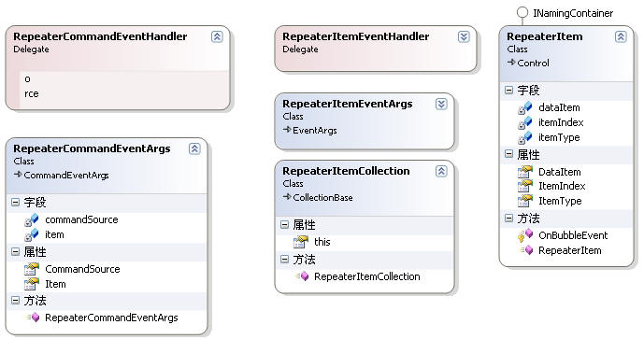Collapse the RepeaterItemCollection class box
This screenshot has width=644, height=339.
click(441, 171)
